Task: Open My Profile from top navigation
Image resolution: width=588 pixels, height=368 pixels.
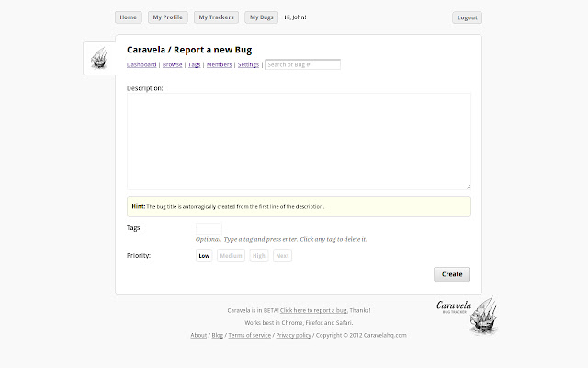Action: coord(167,17)
